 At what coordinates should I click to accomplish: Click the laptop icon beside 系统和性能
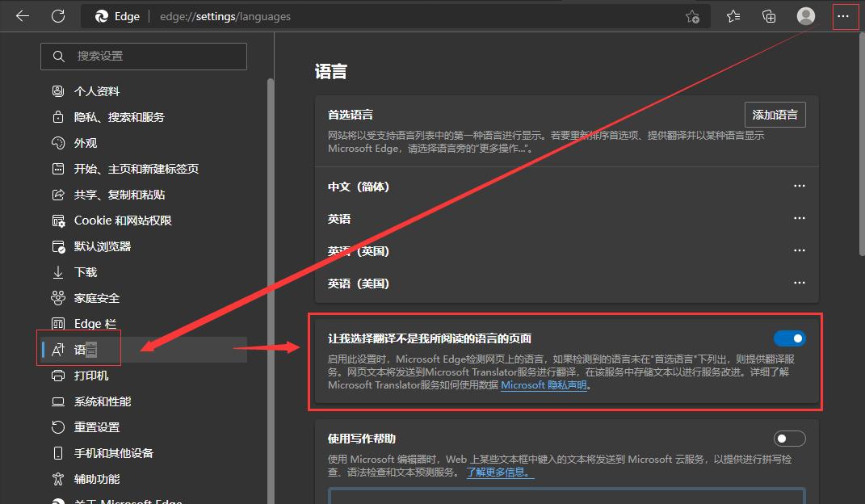[58, 401]
